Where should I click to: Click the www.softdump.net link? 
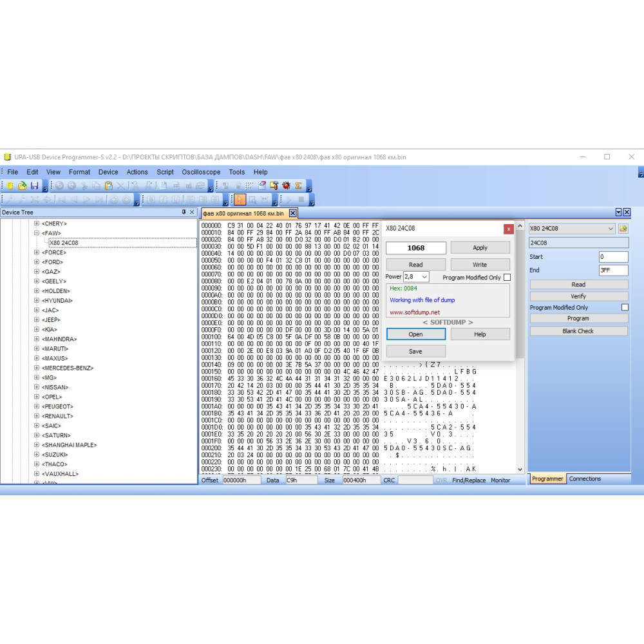415,312
